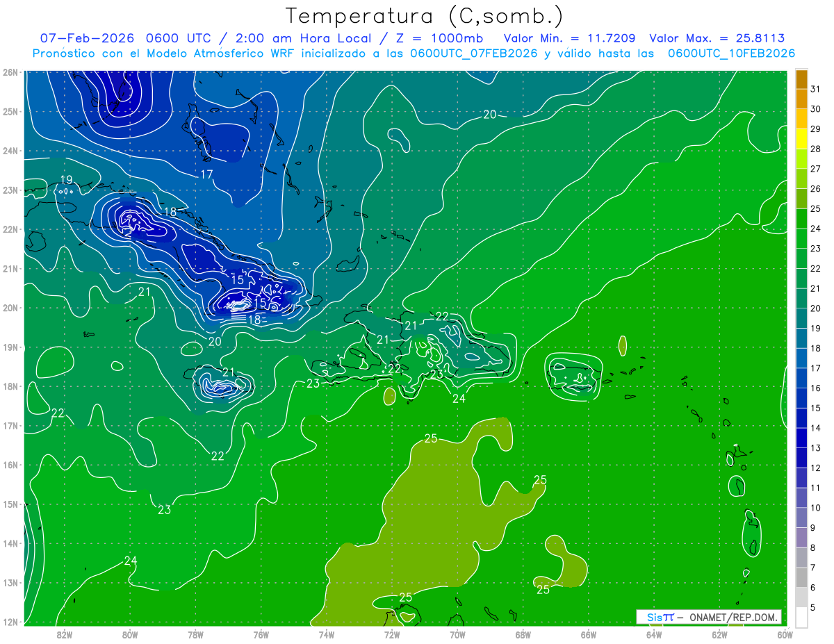Click the "76W" longitude label
This screenshot has height=644, width=834.
(261, 634)
